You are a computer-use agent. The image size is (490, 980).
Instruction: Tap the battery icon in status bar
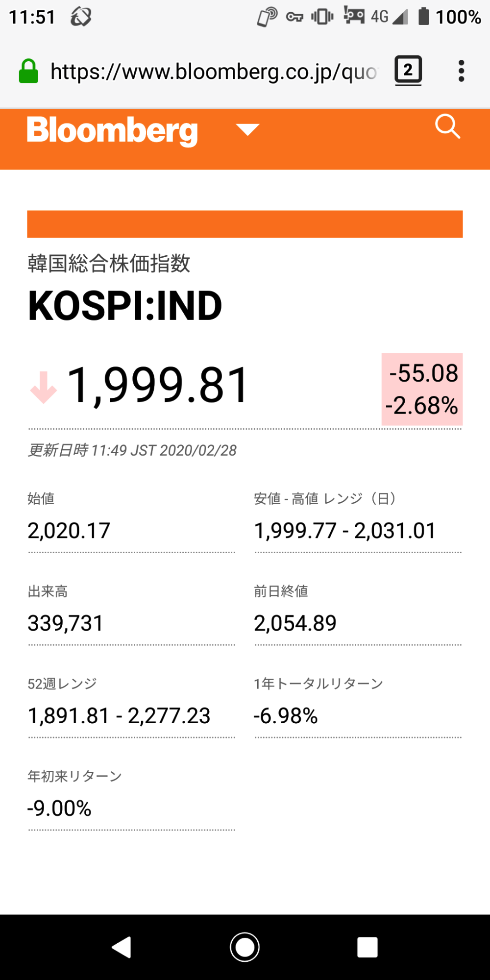(424, 16)
